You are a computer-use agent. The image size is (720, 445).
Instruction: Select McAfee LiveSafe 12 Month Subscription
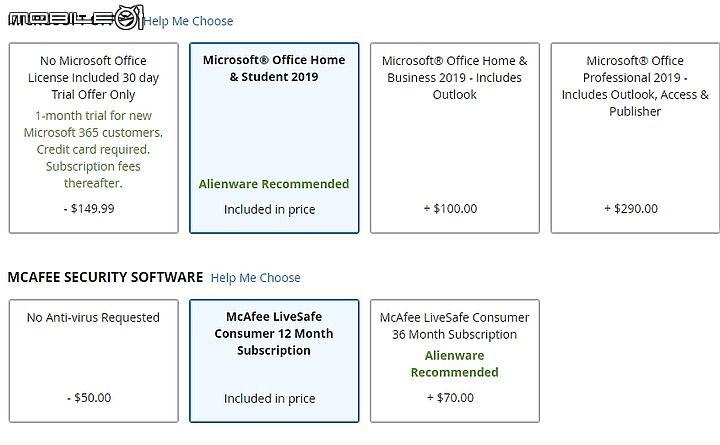click(274, 361)
